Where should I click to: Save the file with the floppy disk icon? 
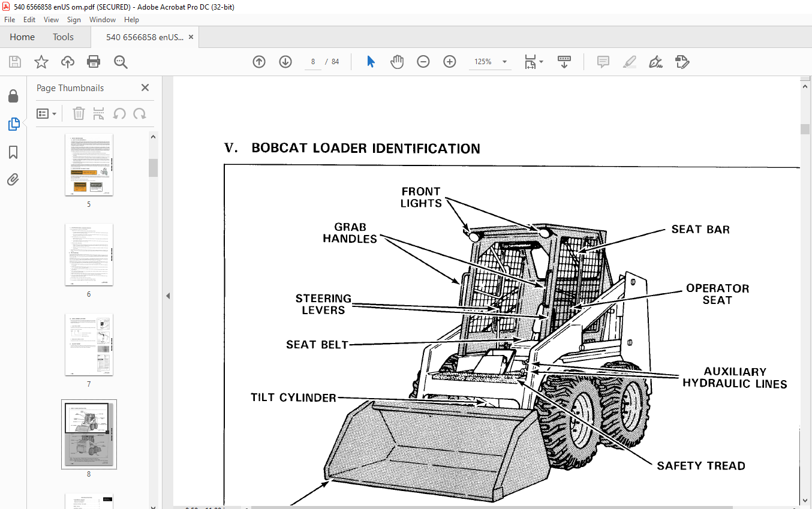[15, 62]
